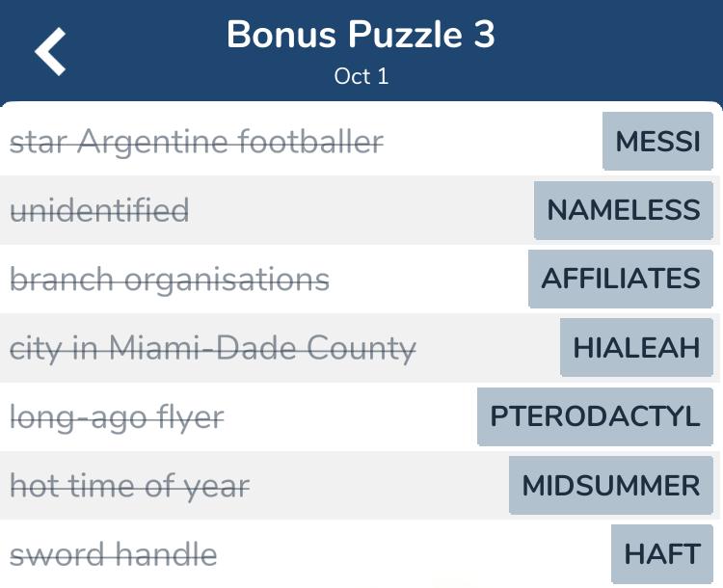723x588 pixels.
Task: Select the NAMELESS answer tile
Action: [623, 210]
